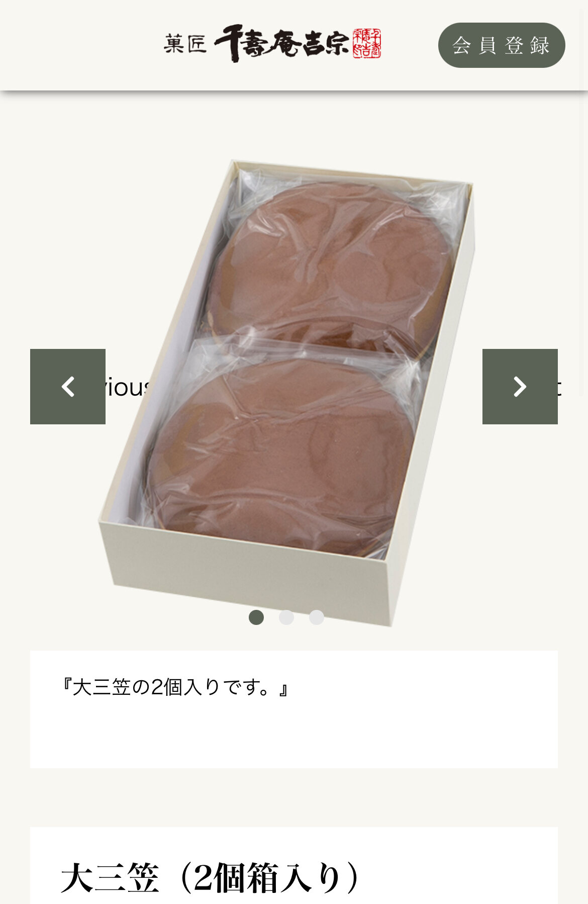Click the dark green next slide box
Image resolution: width=588 pixels, height=904 pixels.
520,387
